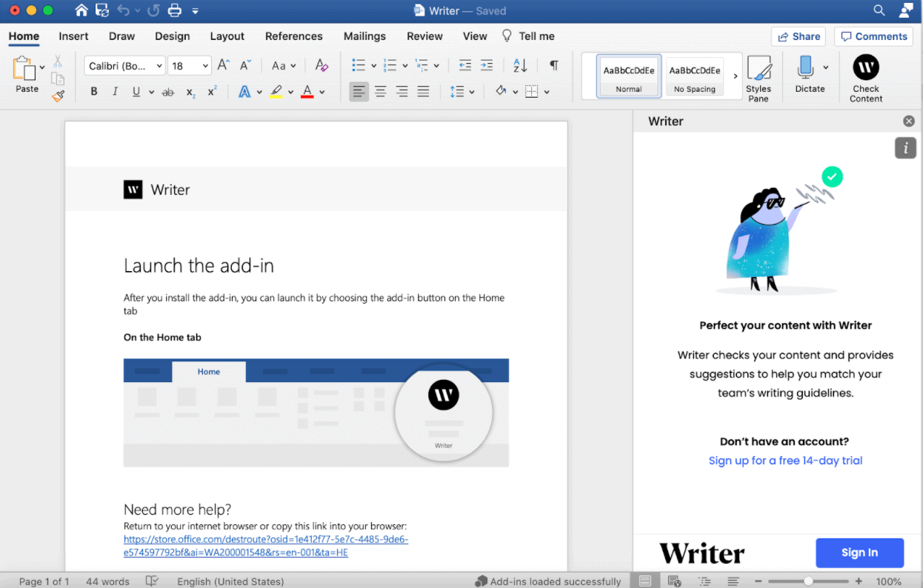Screen dimensions: 923x588
Task: Open the Layout tab
Action: pyautogui.click(x=227, y=36)
